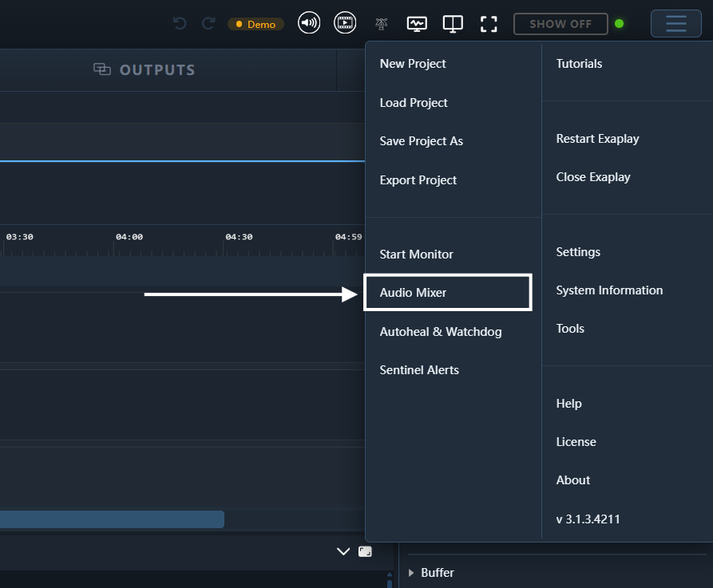Click the dimmed antenna tower icon

[382, 24]
